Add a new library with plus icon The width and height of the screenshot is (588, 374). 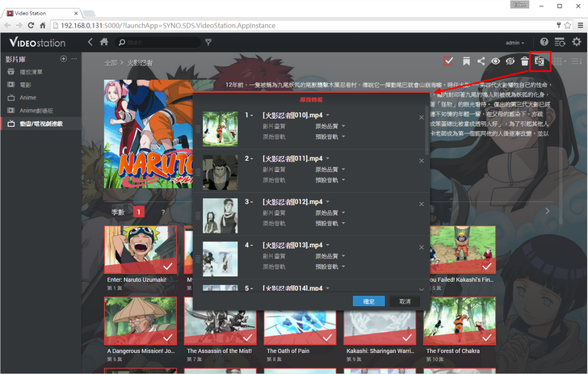pyautogui.click(x=63, y=58)
